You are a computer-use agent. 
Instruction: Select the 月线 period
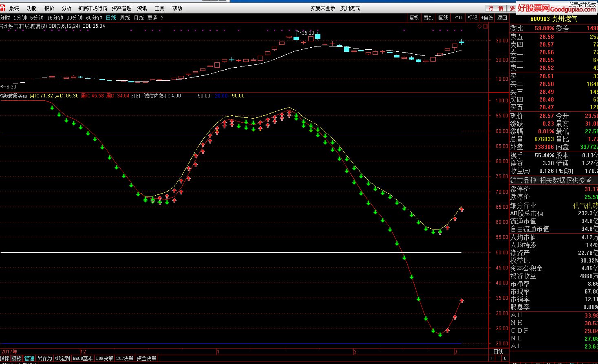(139, 18)
